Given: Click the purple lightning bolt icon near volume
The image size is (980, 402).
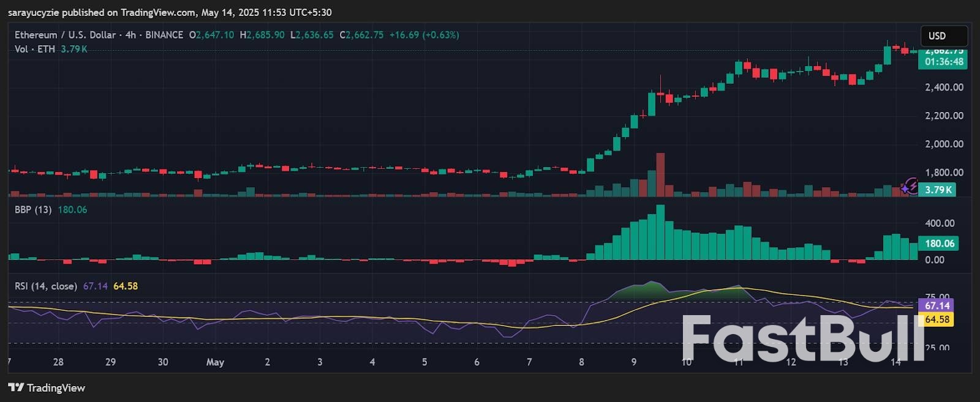Looking at the screenshot, I should pos(910,186).
